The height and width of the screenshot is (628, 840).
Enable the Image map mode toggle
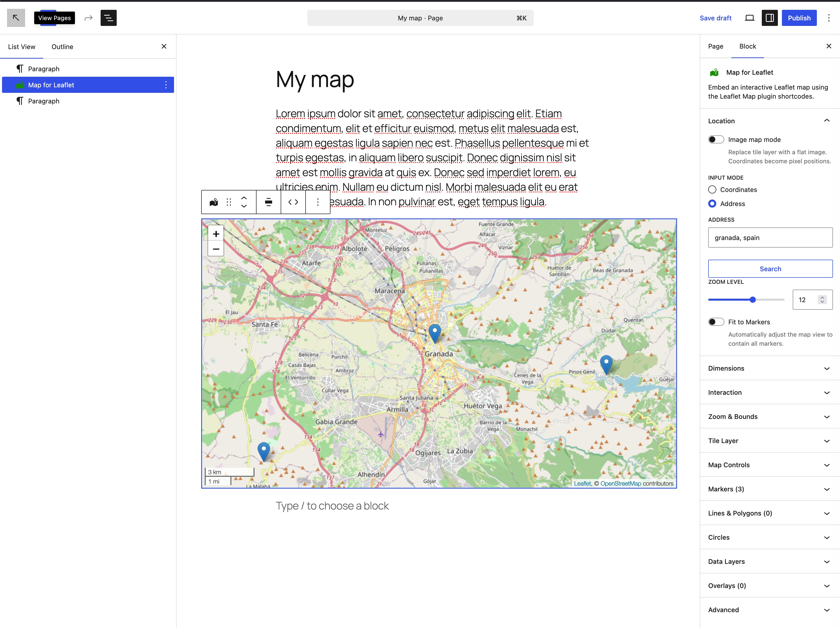716,139
